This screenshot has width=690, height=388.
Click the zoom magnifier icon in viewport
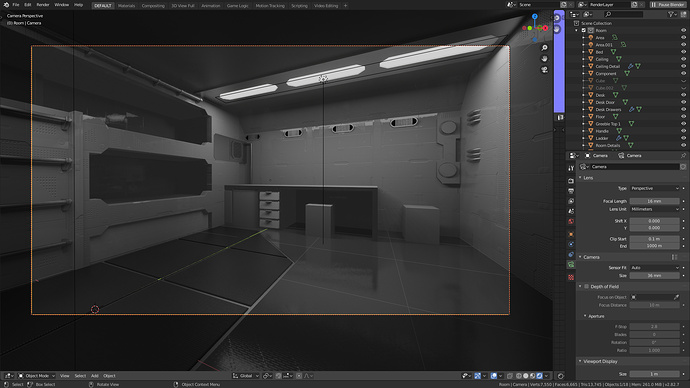point(544,48)
